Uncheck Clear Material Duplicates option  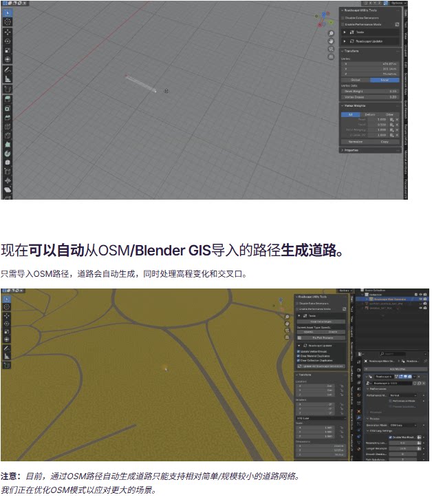(x=299, y=356)
